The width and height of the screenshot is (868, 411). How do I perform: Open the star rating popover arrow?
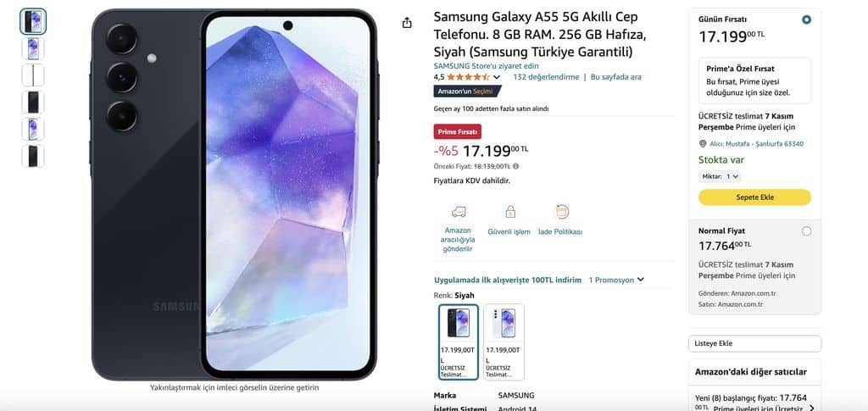point(497,77)
